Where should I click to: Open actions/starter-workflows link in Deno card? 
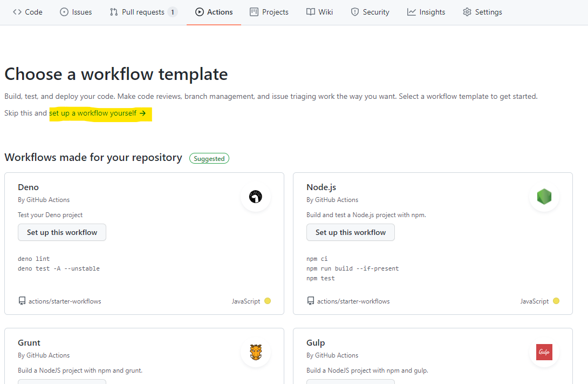click(x=65, y=301)
